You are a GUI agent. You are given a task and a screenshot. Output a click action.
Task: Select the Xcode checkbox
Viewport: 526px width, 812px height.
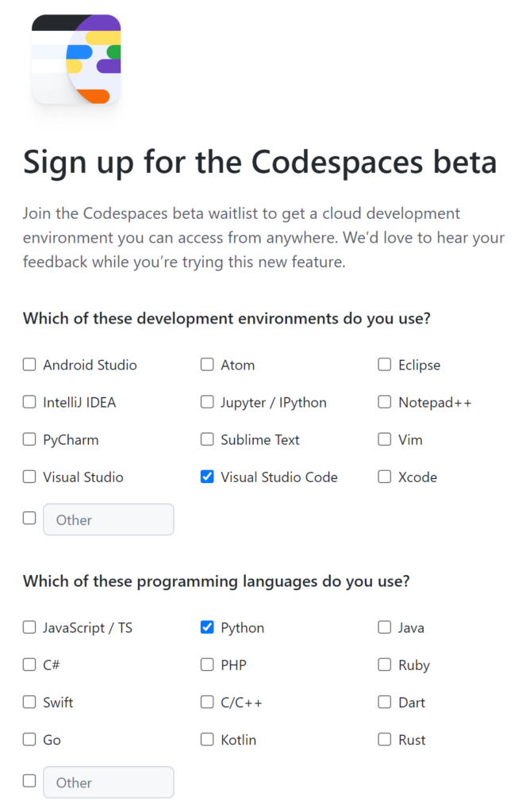[x=385, y=477]
